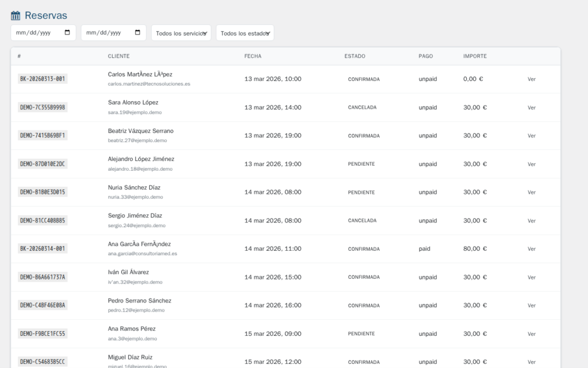Image resolution: width=588 pixels, height=368 pixels.
Task: Click 'Ver' for Carlos Martínez López's booking
Action: coord(531,79)
